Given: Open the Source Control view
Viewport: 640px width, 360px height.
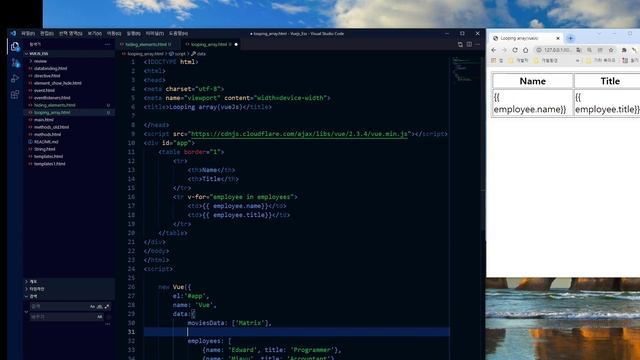Looking at the screenshot, I should click(x=15, y=63).
